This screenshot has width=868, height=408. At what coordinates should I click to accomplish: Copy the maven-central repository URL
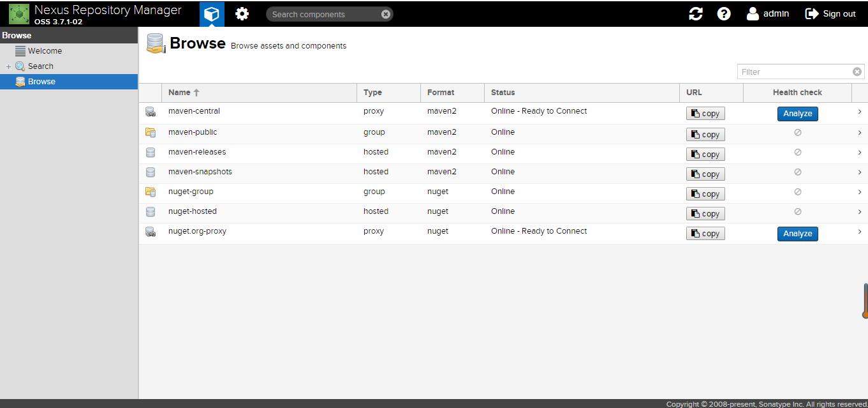pyautogui.click(x=705, y=114)
